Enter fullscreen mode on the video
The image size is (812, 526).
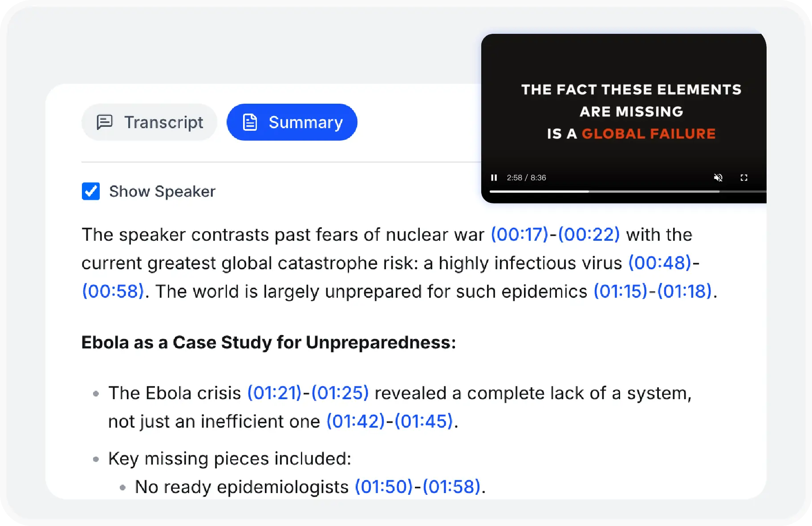744,178
